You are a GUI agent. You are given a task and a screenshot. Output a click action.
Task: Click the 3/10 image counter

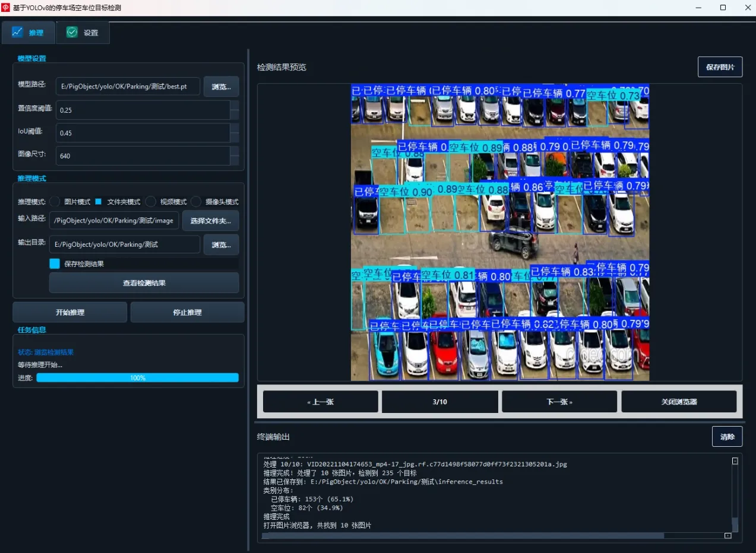(439, 402)
